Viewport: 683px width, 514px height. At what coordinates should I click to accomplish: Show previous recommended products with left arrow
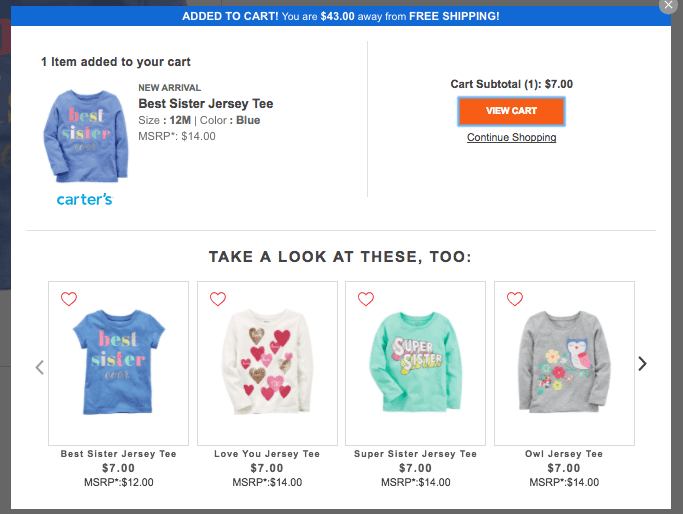(x=40, y=367)
